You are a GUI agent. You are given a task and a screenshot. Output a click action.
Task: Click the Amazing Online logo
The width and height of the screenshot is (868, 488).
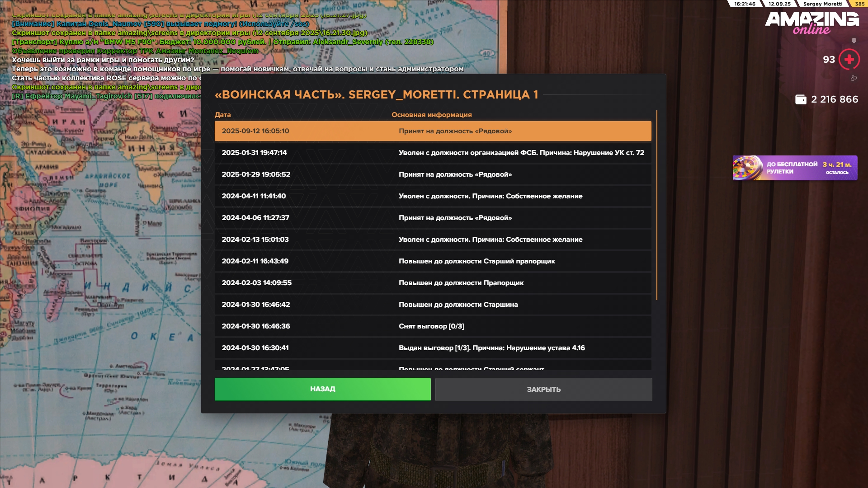[x=812, y=23]
